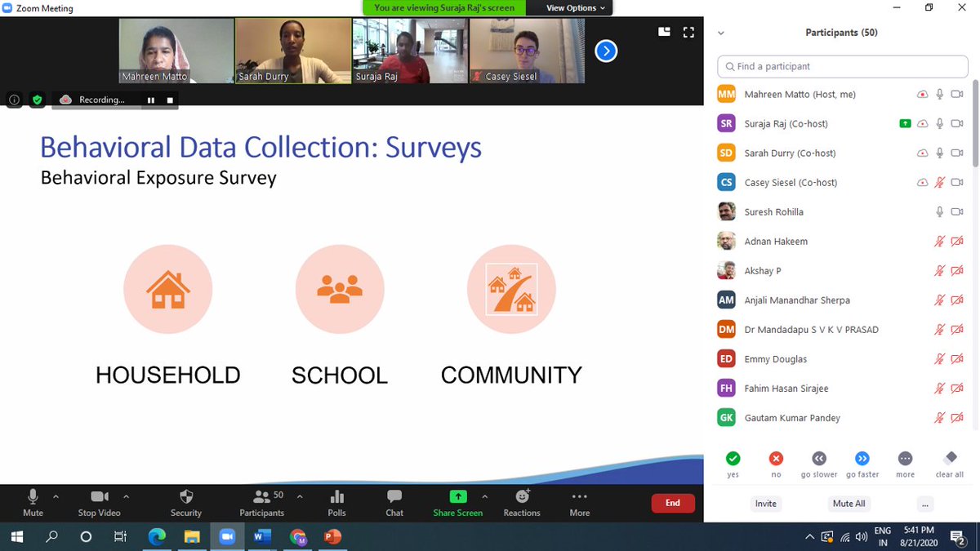This screenshot has width=980, height=551.
Task: Select Emmy Douglas in participant list
Action: coord(842,359)
